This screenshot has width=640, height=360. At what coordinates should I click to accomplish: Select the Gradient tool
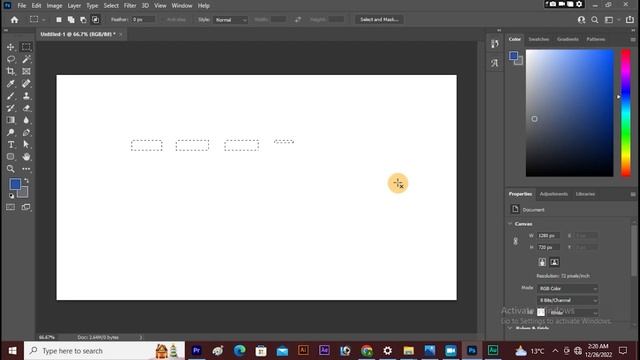(11, 120)
